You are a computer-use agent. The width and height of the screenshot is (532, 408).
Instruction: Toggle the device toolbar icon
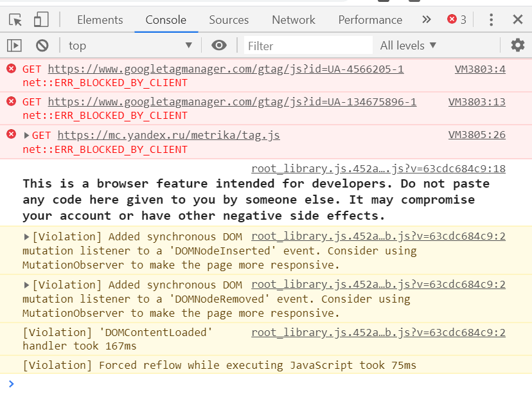(41, 20)
